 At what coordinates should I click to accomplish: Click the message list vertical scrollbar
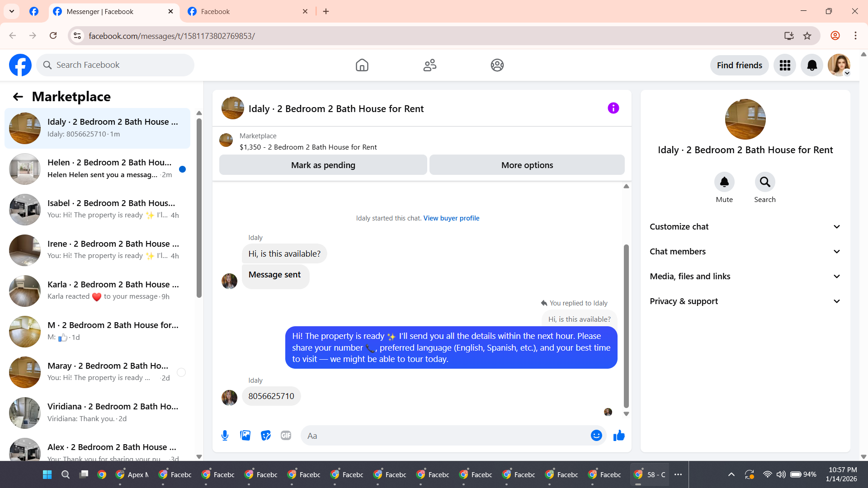point(626,325)
